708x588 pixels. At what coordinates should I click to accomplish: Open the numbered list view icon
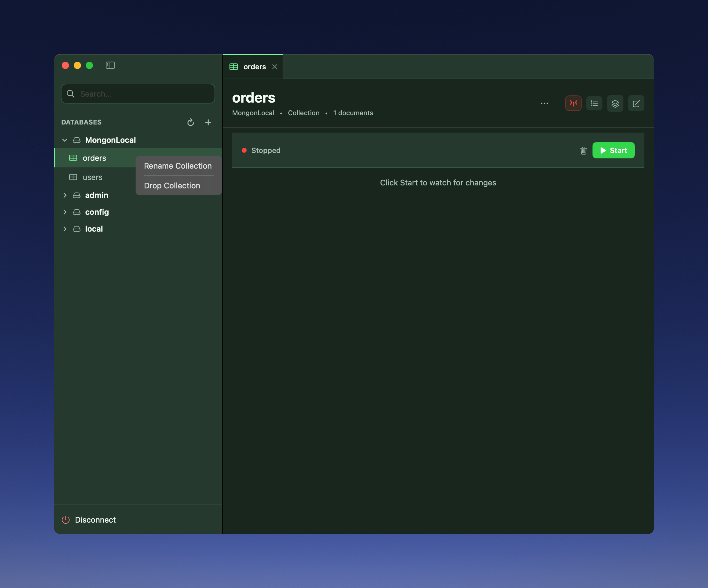coord(594,103)
